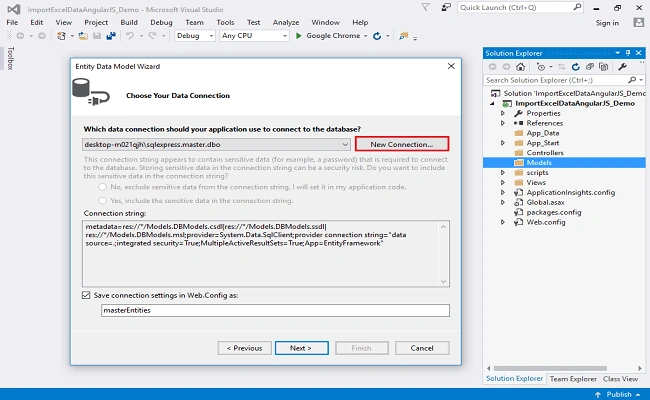
Task: Click the Undo arrow icon
Action: coord(130,36)
